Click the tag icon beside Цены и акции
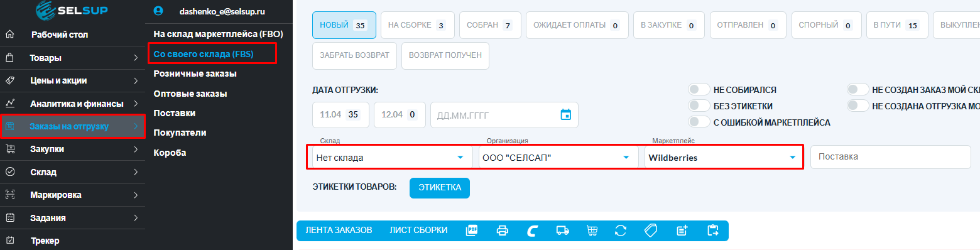The width and height of the screenshot is (980, 250). coord(9,80)
